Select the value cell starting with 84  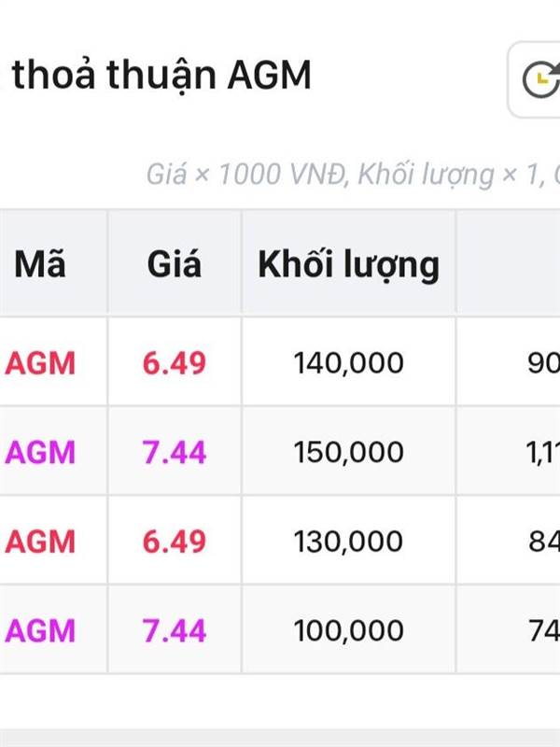[544, 542]
